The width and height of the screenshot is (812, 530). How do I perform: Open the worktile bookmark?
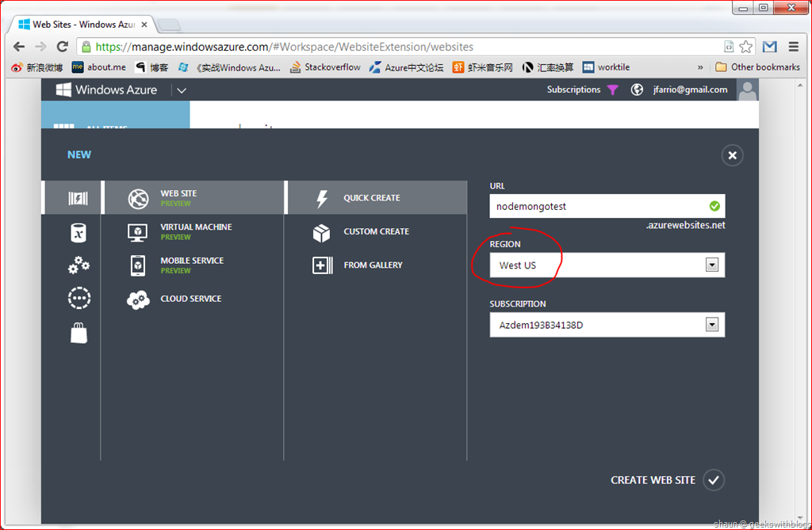pos(606,67)
